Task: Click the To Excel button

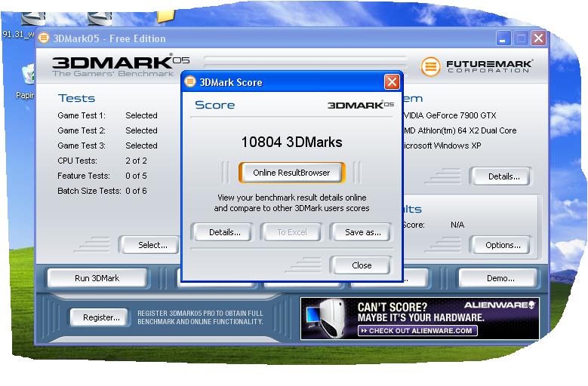Action: point(292,232)
